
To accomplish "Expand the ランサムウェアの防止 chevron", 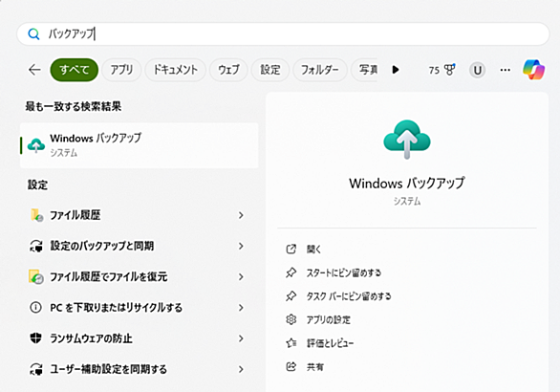I will (241, 338).
